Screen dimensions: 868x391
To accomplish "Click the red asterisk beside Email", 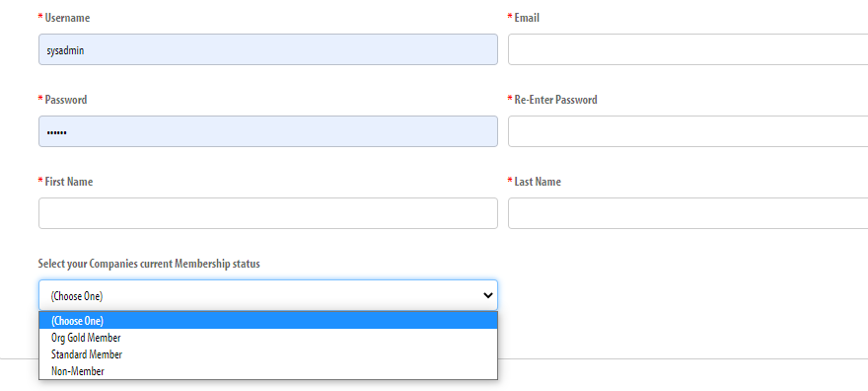I will click(510, 17).
